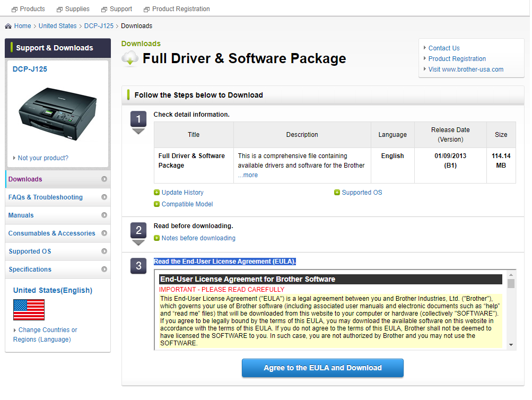The width and height of the screenshot is (532, 400).
Task: Click the arrow icon on Consumables & Accessories row
Action: pyautogui.click(x=104, y=233)
